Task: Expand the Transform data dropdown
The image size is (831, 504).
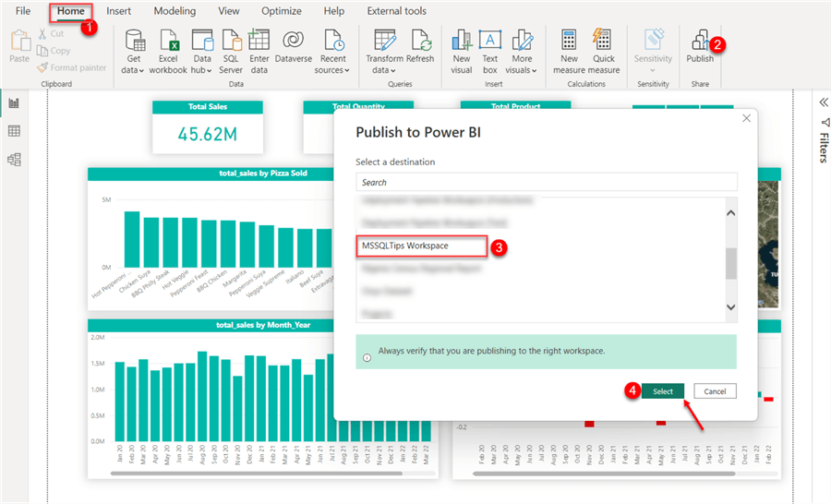Action: (x=392, y=70)
